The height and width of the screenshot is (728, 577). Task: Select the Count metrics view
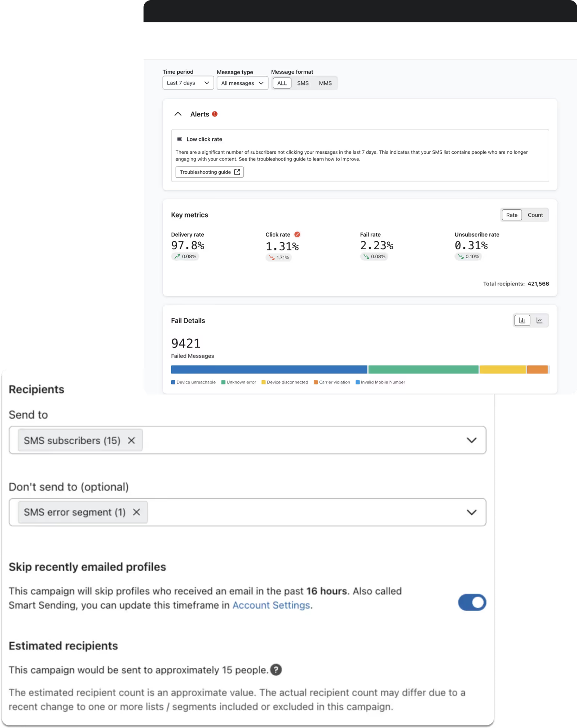coord(535,215)
